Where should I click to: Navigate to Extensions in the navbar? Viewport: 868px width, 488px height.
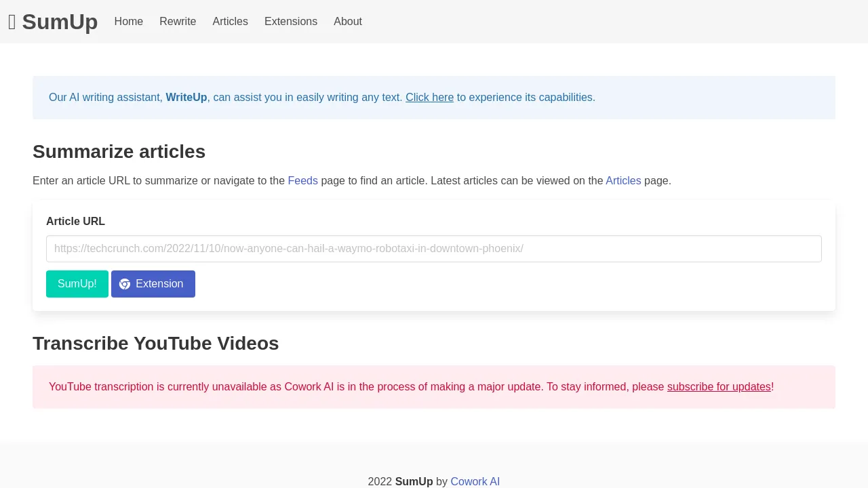click(x=291, y=22)
